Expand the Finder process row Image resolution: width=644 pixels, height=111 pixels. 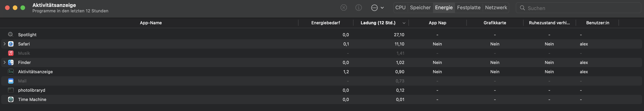pos(4,62)
